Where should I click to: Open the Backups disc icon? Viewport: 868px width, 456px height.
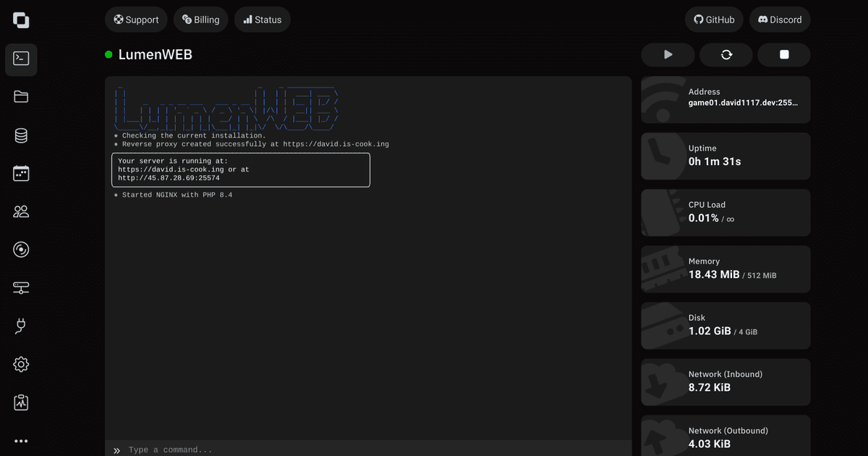[21, 250]
